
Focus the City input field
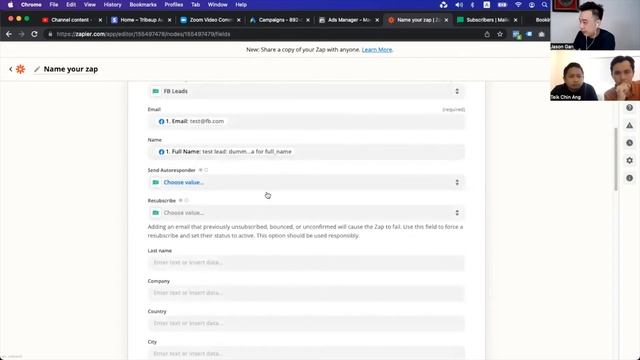pyautogui.click(x=306, y=353)
